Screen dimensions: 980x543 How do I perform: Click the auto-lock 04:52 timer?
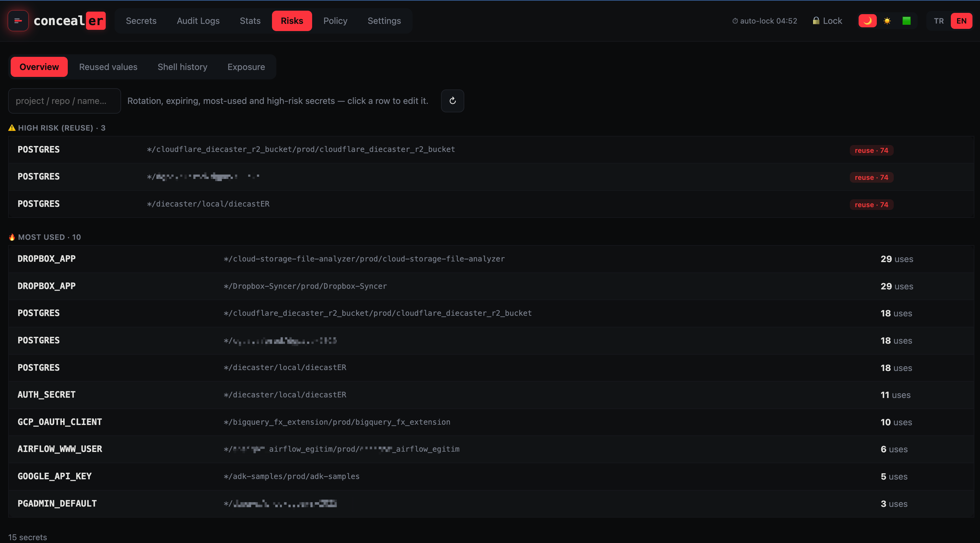coord(764,21)
